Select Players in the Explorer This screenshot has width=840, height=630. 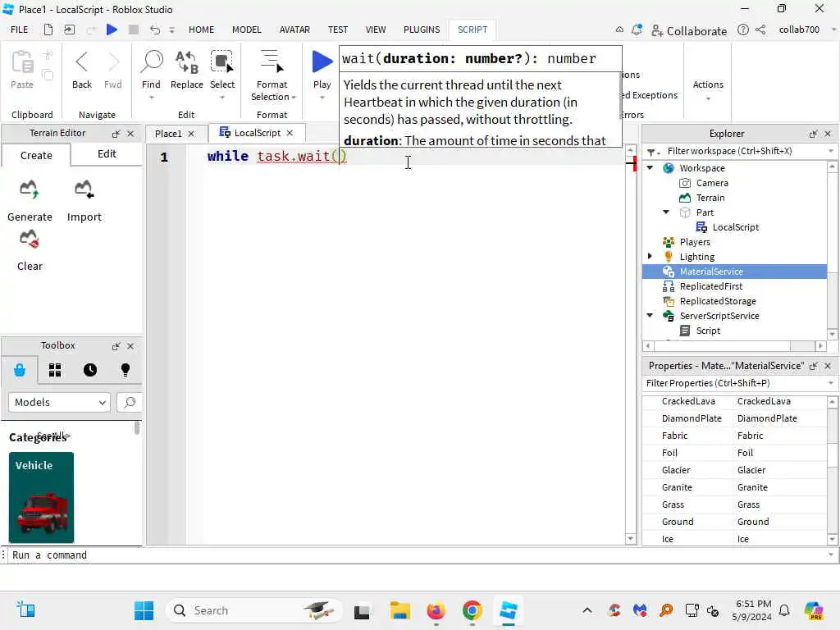[x=695, y=242]
